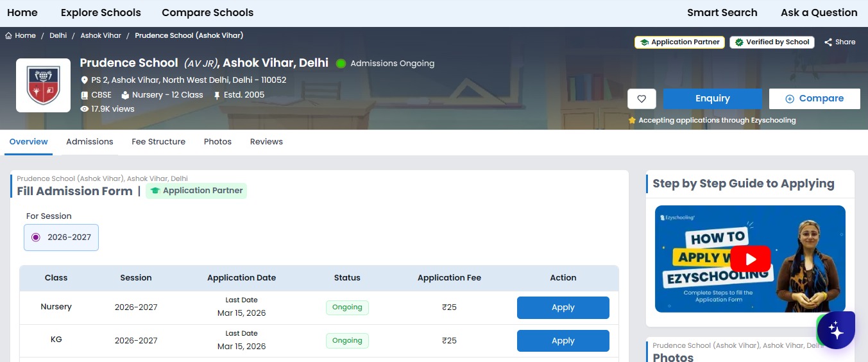The width and height of the screenshot is (868, 362).
Task: Play the How to Apply video
Action: click(750, 259)
